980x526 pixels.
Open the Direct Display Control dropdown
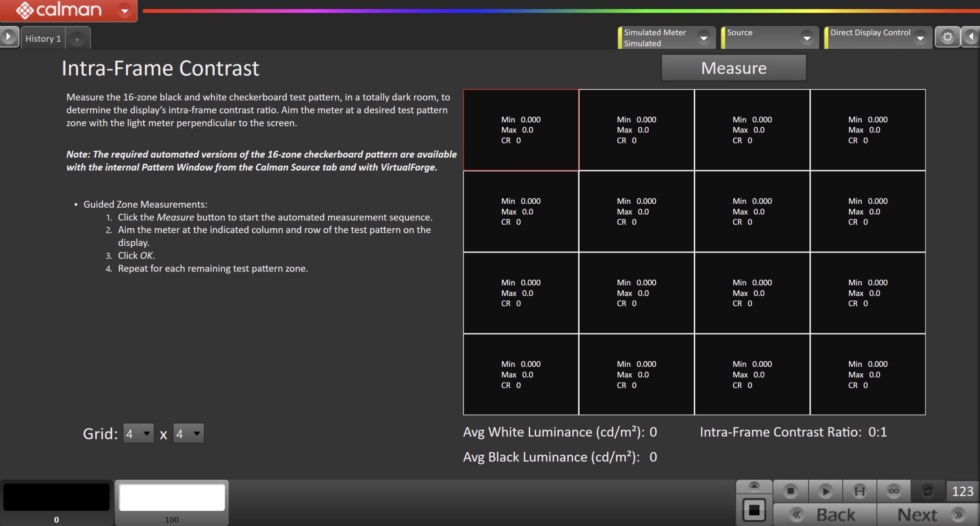pos(920,38)
